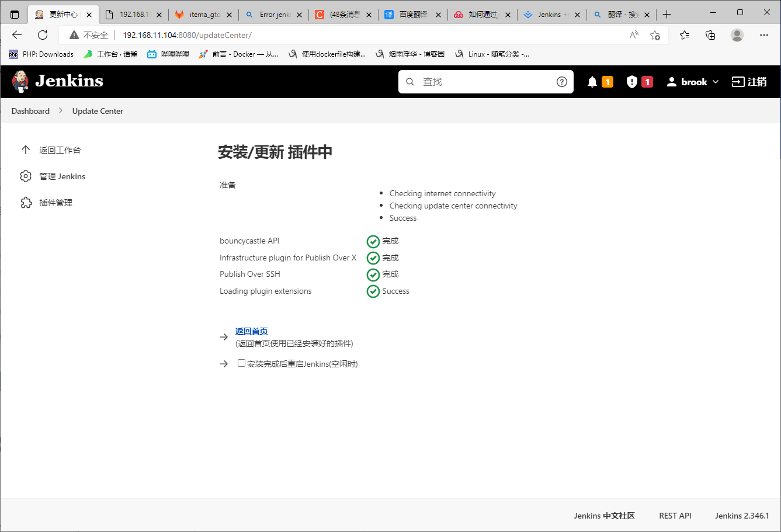Open 使用dockerfile构建 bookmark

click(x=327, y=54)
